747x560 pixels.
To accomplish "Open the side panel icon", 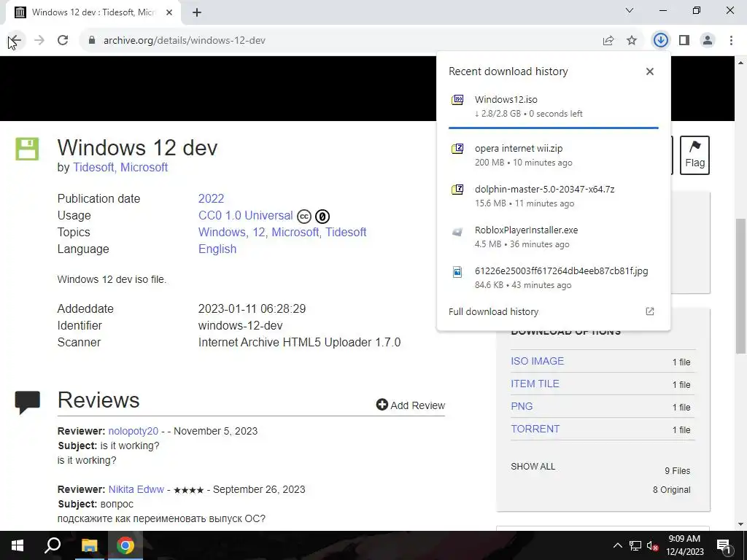I will tap(684, 41).
